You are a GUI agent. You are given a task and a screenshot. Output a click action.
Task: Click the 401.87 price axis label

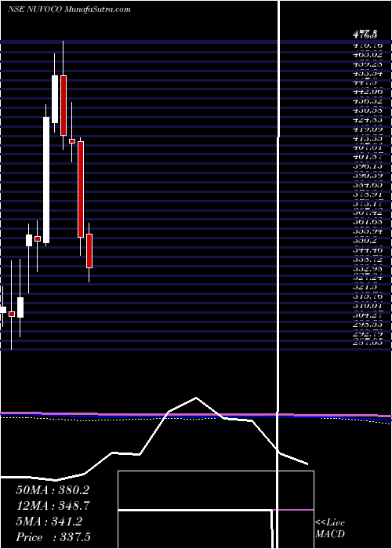pyautogui.click(x=368, y=158)
